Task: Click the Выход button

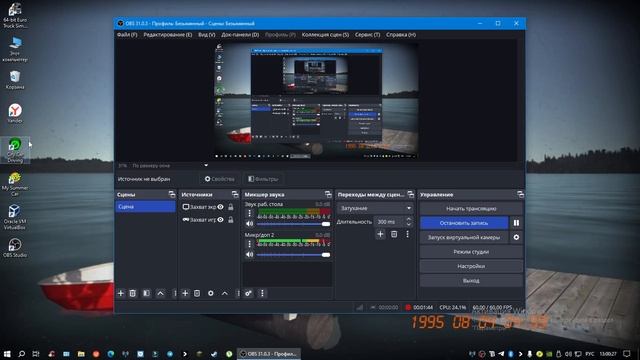Action: (x=471, y=280)
